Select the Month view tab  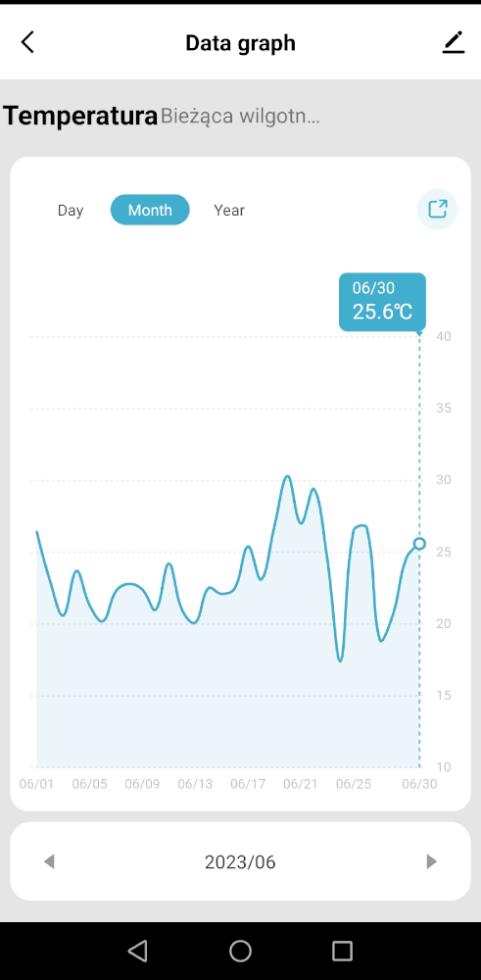click(x=150, y=210)
